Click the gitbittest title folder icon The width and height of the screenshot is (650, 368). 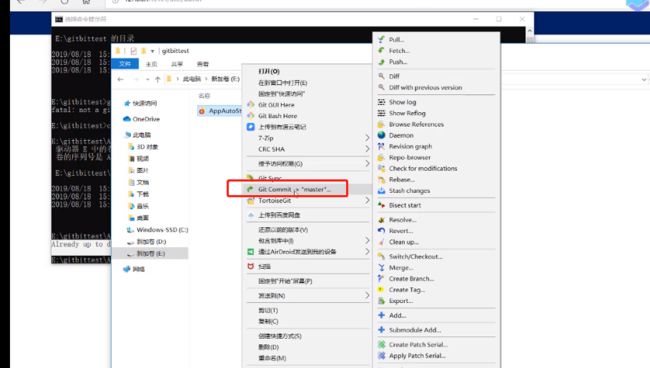(118, 51)
